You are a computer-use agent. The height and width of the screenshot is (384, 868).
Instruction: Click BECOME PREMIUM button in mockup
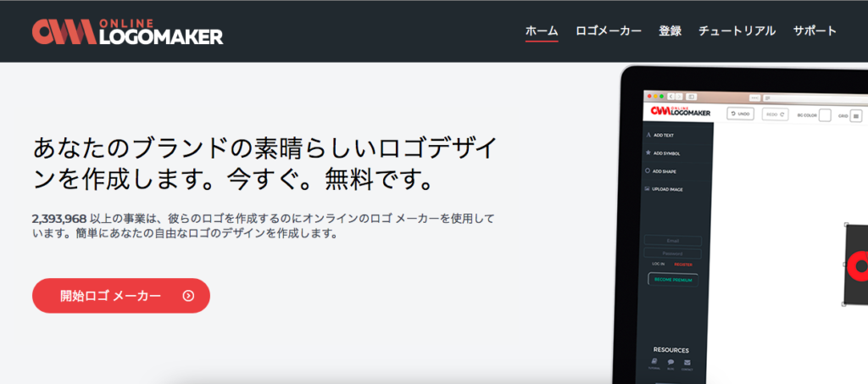coord(673,280)
